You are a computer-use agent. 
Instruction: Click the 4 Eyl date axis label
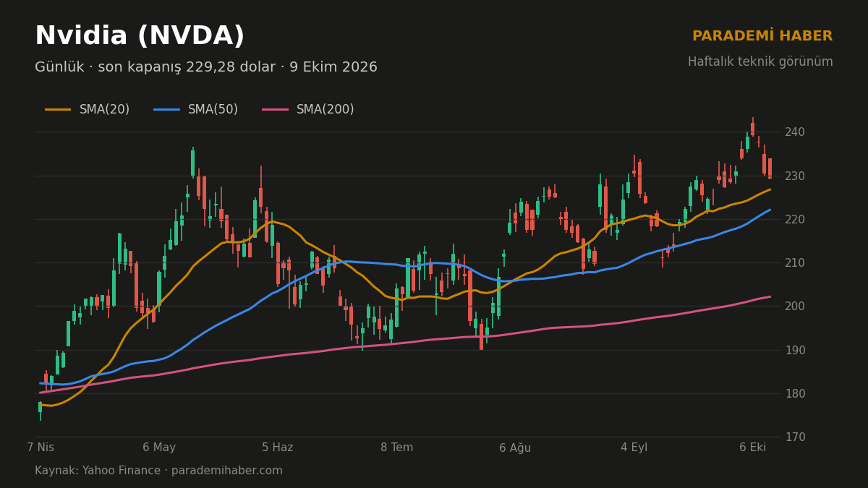[634, 448]
